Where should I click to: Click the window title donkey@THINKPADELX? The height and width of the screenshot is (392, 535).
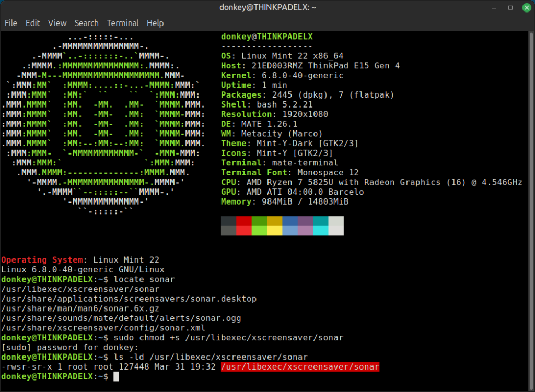click(267, 7)
